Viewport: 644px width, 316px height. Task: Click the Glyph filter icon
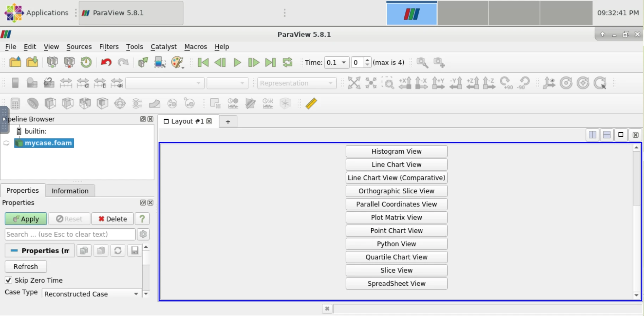pyautogui.click(x=120, y=104)
